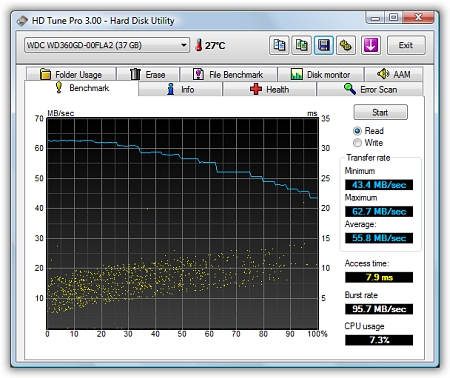Image resolution: width=450 pixels, height=378 pixels.
Task: Click the benchmark graph area
Action: [183, 224]
